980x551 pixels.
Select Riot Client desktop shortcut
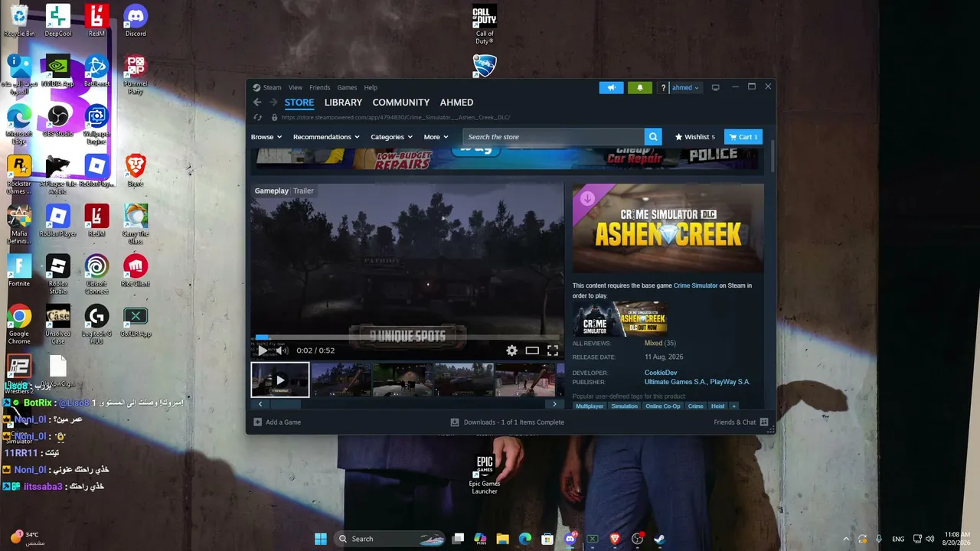(136, 271)
